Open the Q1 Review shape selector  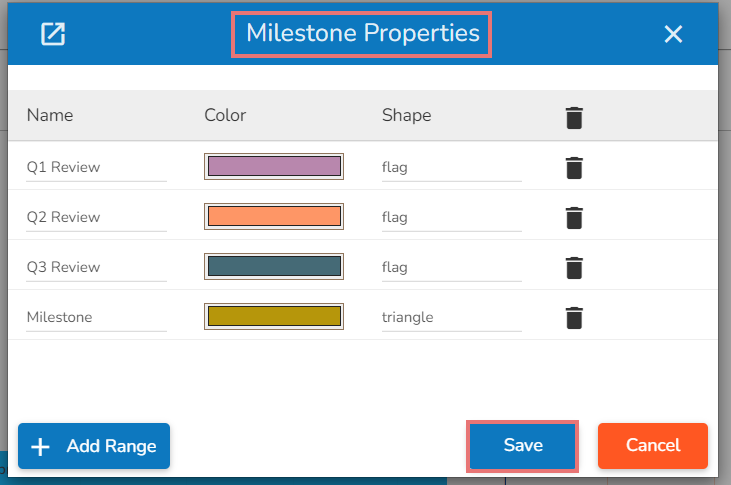451,167
